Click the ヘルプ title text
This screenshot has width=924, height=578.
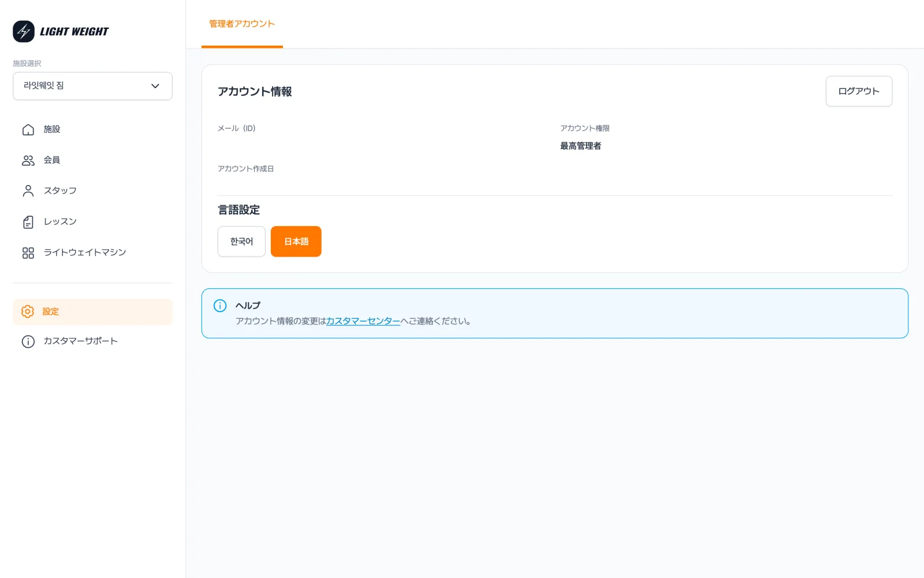(x=248, y=306)
